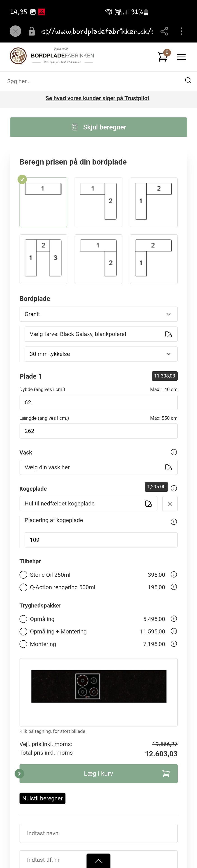Screen dimensions: 197x868
Task: Open browser three-dot options menu
Action: 181,31
